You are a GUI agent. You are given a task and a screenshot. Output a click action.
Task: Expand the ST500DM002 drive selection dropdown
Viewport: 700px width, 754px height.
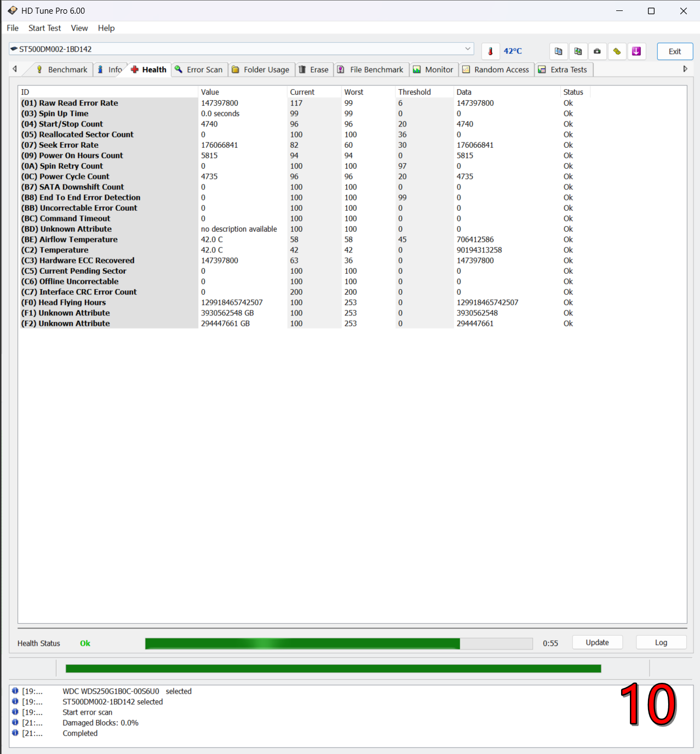468,49
